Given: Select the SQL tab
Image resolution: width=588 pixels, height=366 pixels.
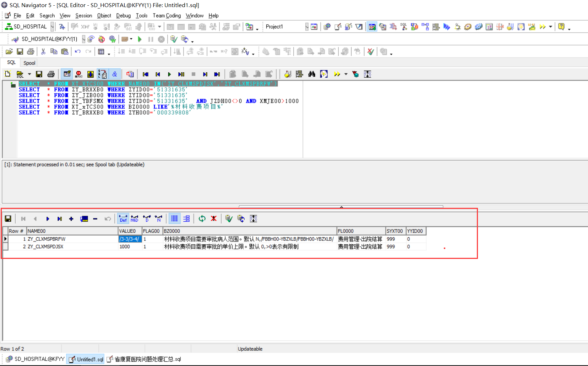Looking at the screenshot, I should [11, 62].
